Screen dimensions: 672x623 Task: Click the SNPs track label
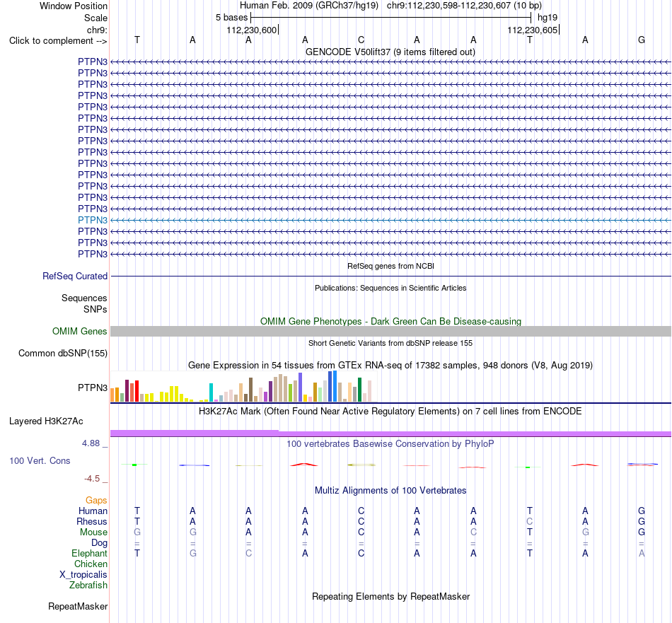coord(95,309)
